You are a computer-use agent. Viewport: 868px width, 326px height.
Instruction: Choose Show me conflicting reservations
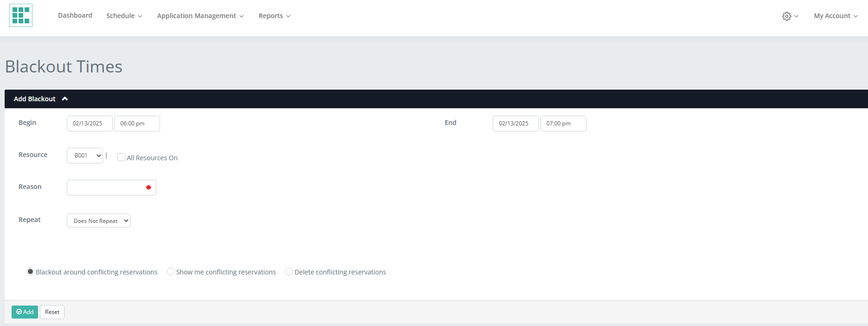coord(171,272)
